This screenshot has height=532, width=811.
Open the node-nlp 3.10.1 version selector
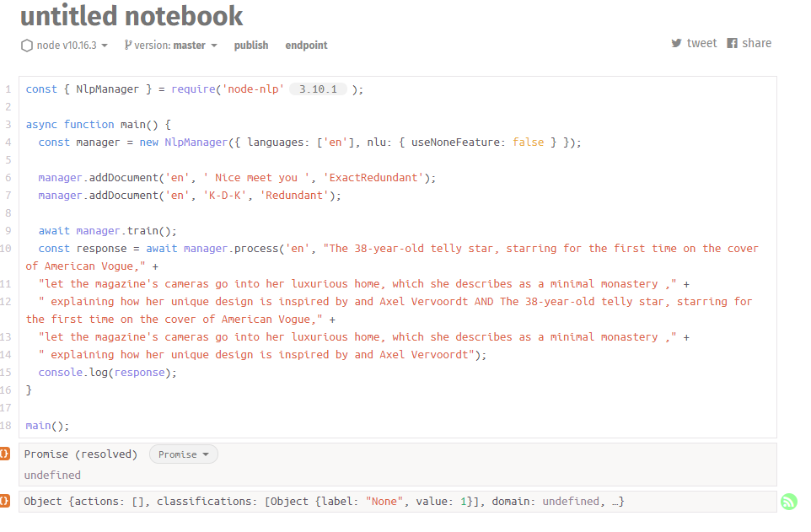coord(318,89)
